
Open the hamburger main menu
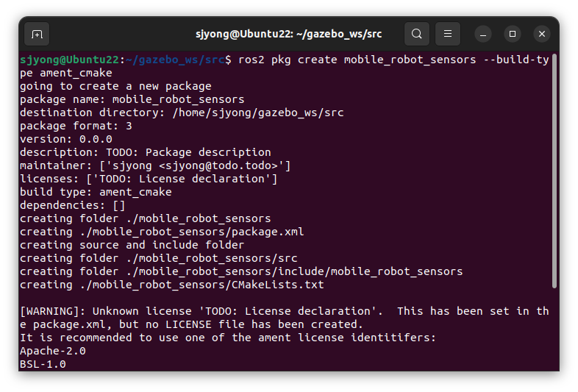(448, 34)
